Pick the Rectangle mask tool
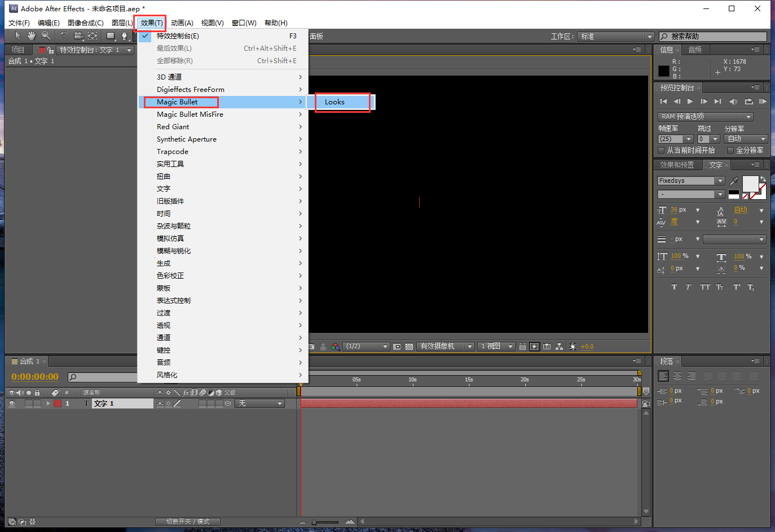This screenshot has width=775, height=532. click(111, 36)
